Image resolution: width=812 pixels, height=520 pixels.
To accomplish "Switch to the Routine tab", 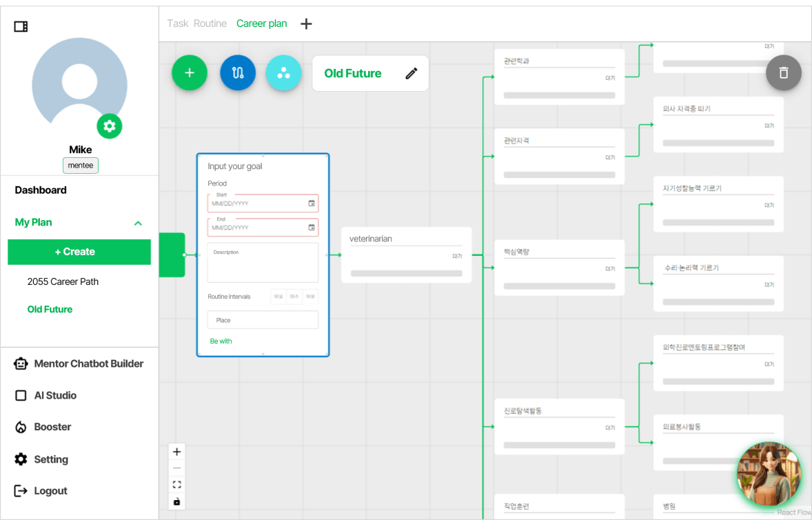I will (x=210, y=23).
